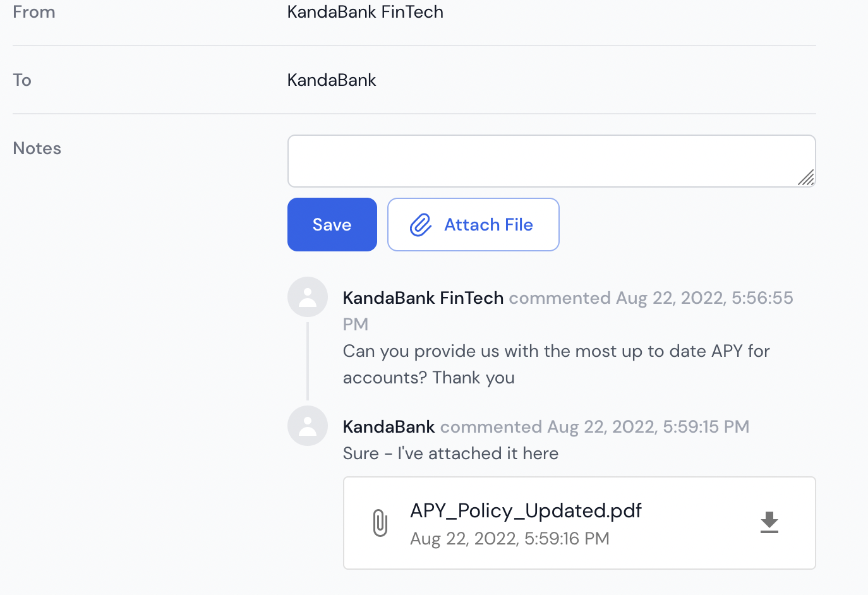Click the To value KandaBank
868x595 pixels.
[332, 80]
